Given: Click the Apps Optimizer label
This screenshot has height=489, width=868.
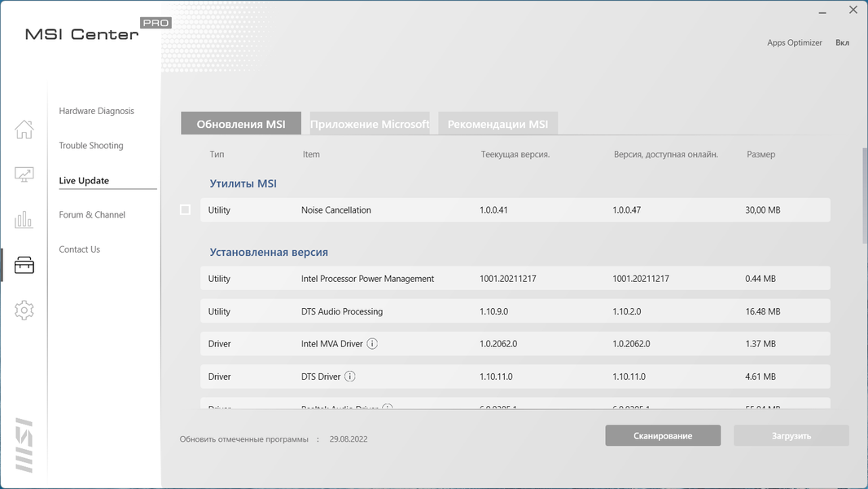Looking at the screenshot, I should 795,42.
